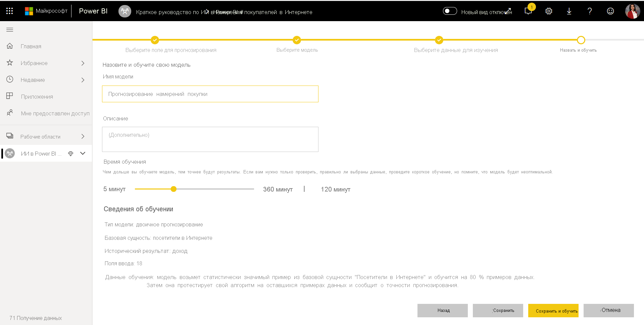This screenshot has height=325, width=644.
Task: Click the Имя модели input field
Action: (x=210, y=94)
